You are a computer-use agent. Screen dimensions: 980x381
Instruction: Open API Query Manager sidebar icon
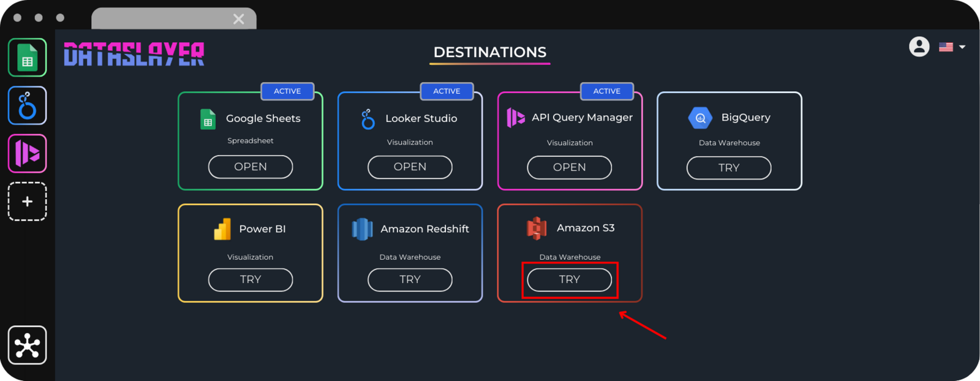(x=27, y=153)
